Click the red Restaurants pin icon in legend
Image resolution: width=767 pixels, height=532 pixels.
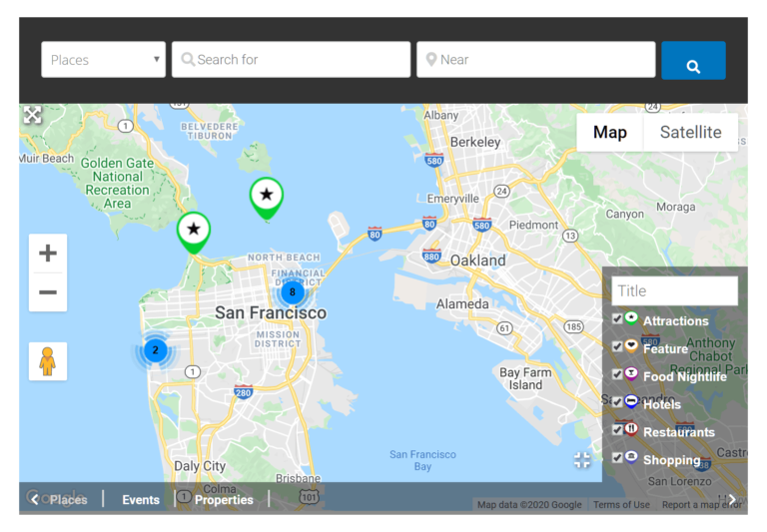[631, 430]
